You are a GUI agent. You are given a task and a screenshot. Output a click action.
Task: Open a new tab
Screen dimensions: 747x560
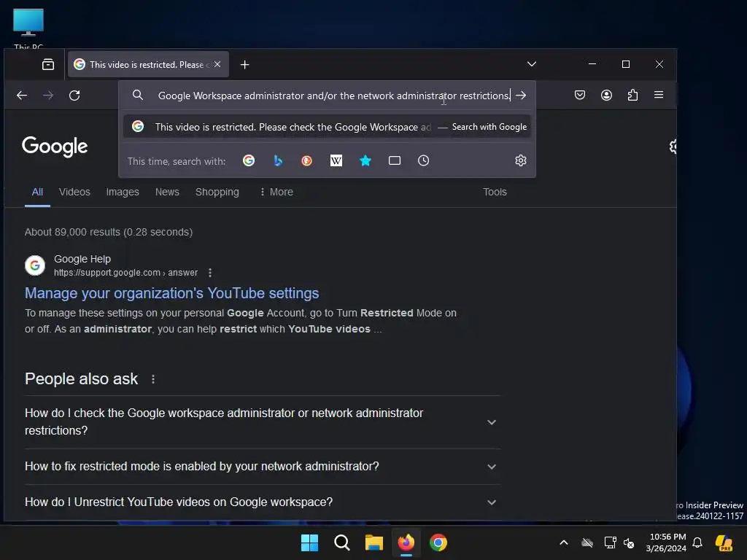[x=245, y=65]
